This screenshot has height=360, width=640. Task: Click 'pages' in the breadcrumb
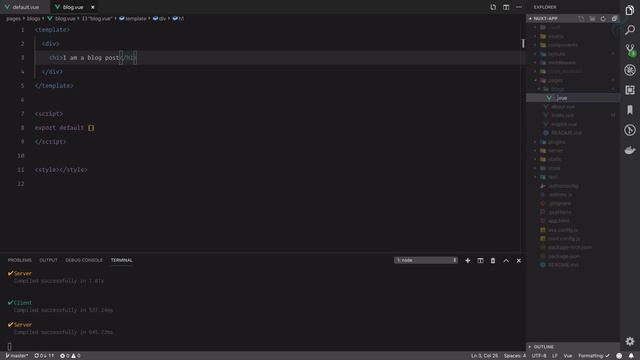tap(13, 18)
